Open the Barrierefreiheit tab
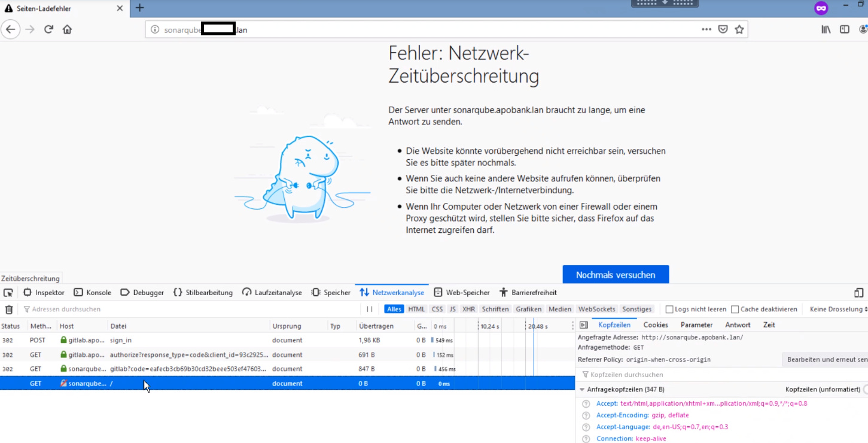 click(x=528, y=293)
